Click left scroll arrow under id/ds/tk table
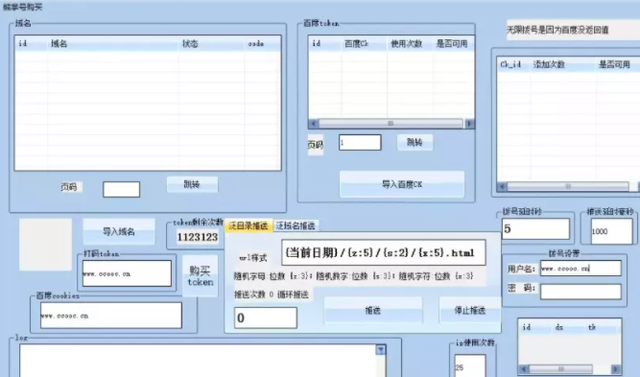The width and height of the screenshot is (640, 377). 524,369
